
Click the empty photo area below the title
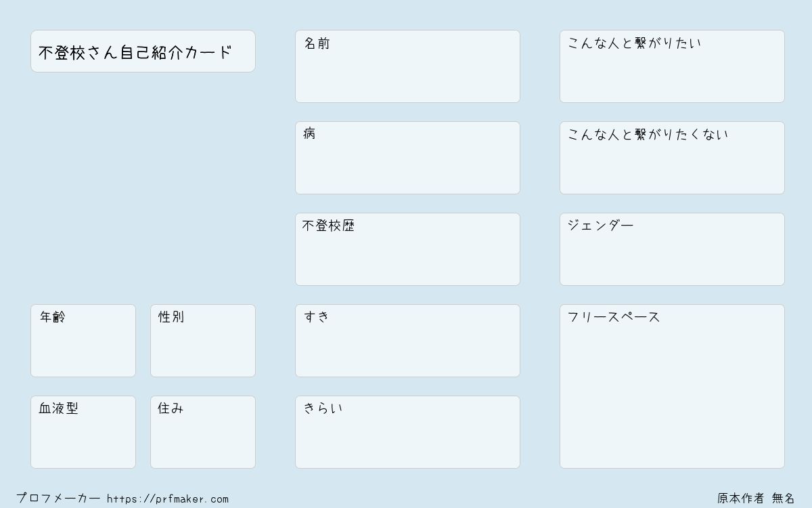[143, 188]
